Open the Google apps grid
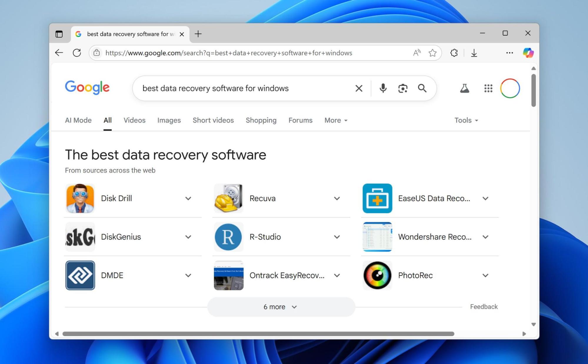Image resolution: width=588 pixels, height=364 pixels. point(488,88)
